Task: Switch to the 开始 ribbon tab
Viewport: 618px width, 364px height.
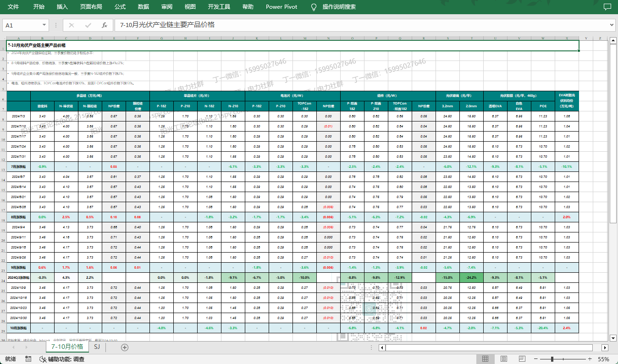Action: pos(39,7)
